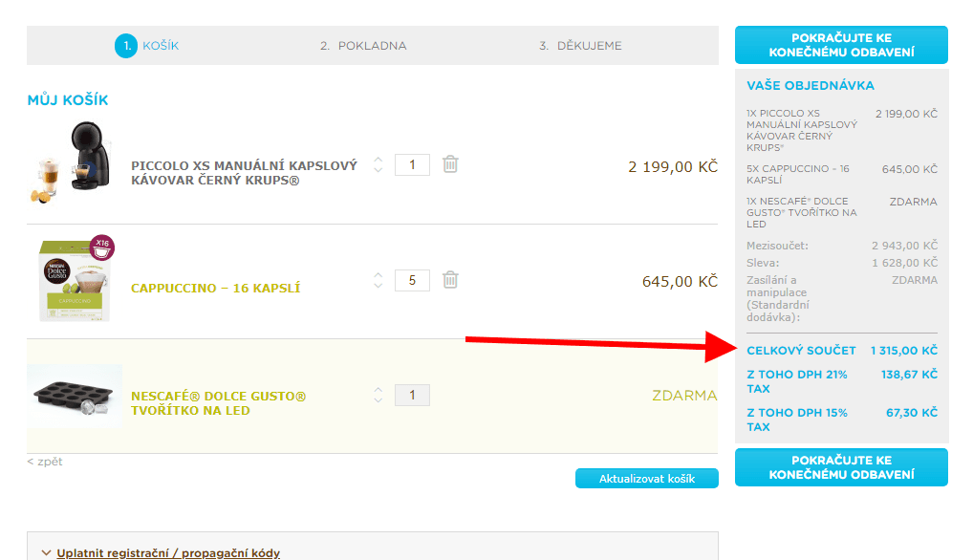Decrease quantity of Piccolo XS kávovar

click(x=378, y=169)
